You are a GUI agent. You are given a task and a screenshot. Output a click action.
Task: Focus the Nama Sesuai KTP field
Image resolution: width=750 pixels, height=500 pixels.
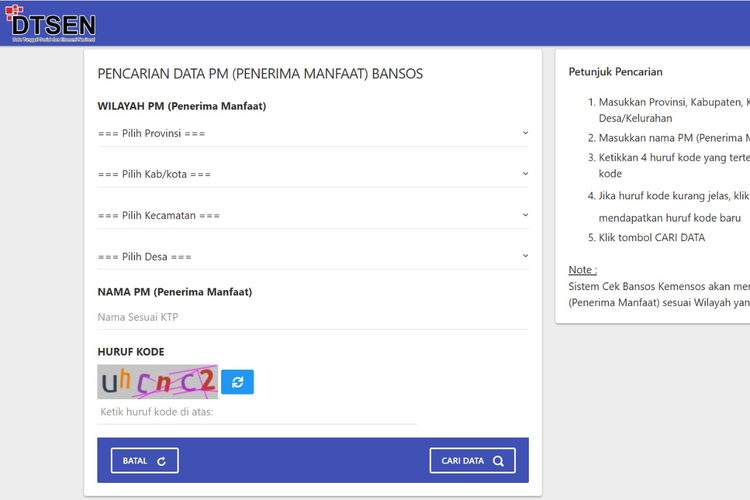(x=312, y=317)
